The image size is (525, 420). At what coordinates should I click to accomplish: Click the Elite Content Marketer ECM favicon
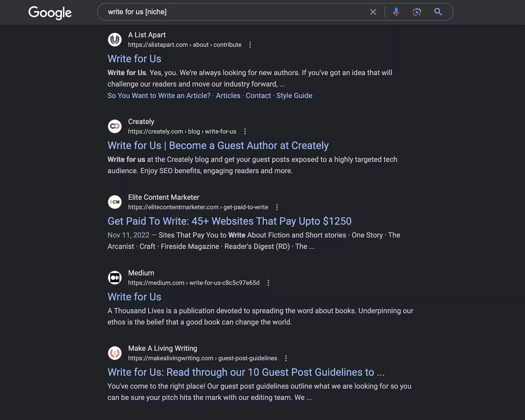[115, 202]
